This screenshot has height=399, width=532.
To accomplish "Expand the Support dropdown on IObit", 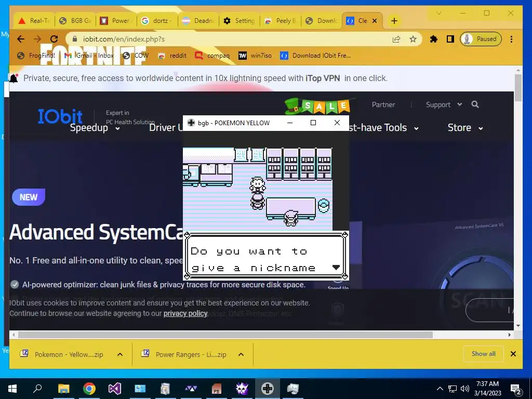I will coord(444,104).
